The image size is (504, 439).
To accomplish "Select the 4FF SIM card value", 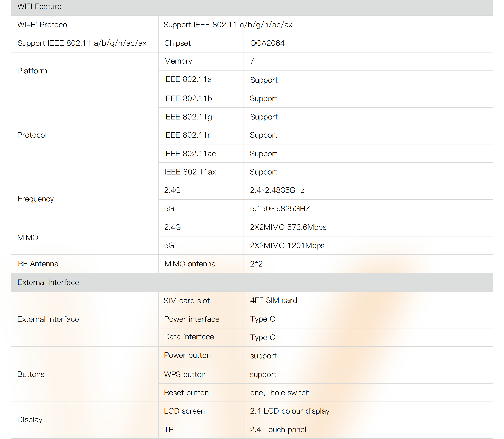I will [x=273, y=300].
